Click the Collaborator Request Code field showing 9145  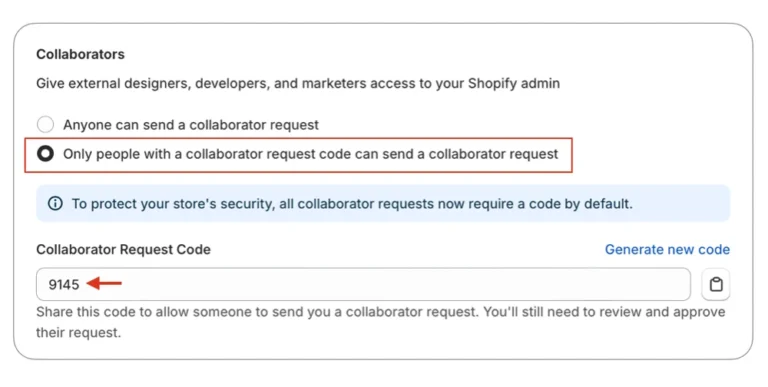pyautogui.click(x=363, y=284)
